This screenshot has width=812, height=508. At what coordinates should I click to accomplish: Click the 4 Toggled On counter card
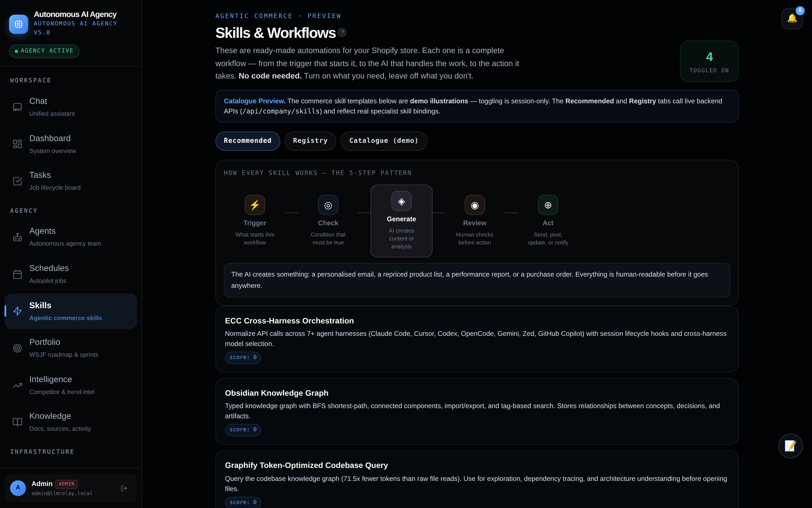click(x=709, y=61)
